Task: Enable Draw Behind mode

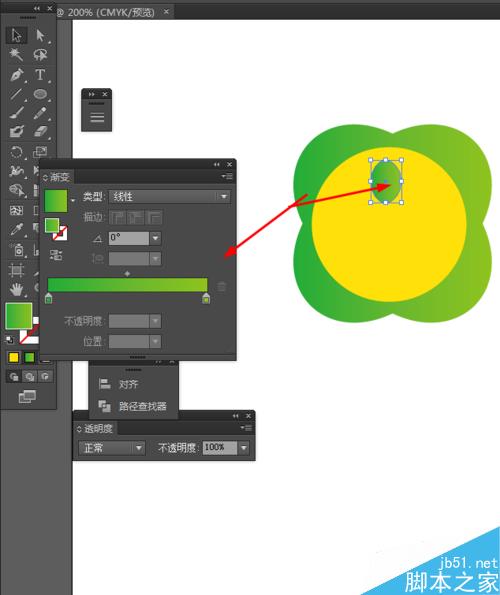Action: [x=30, y=377]
